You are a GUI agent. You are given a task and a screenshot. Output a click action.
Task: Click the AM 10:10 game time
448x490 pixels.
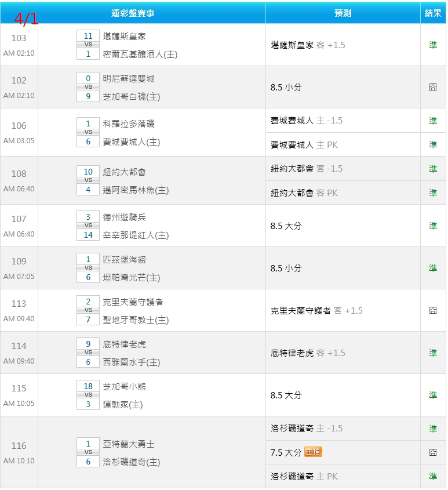click(19, 461)
